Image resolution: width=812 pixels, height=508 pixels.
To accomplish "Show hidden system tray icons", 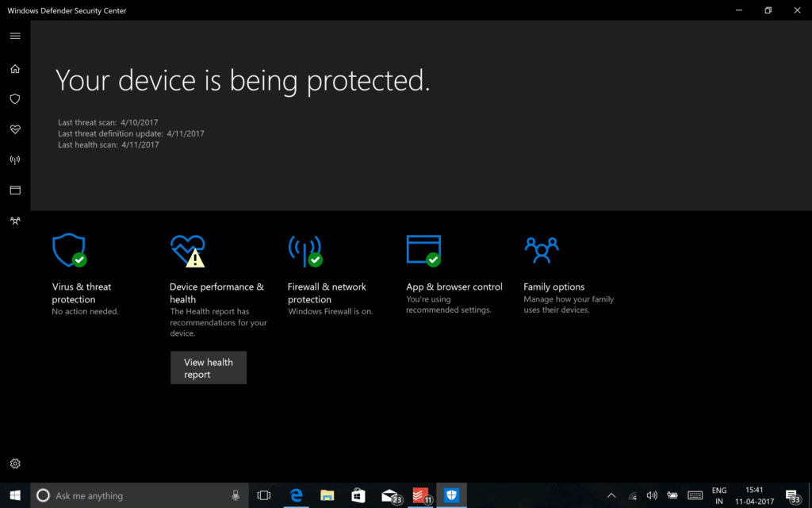I will (611, 495).
